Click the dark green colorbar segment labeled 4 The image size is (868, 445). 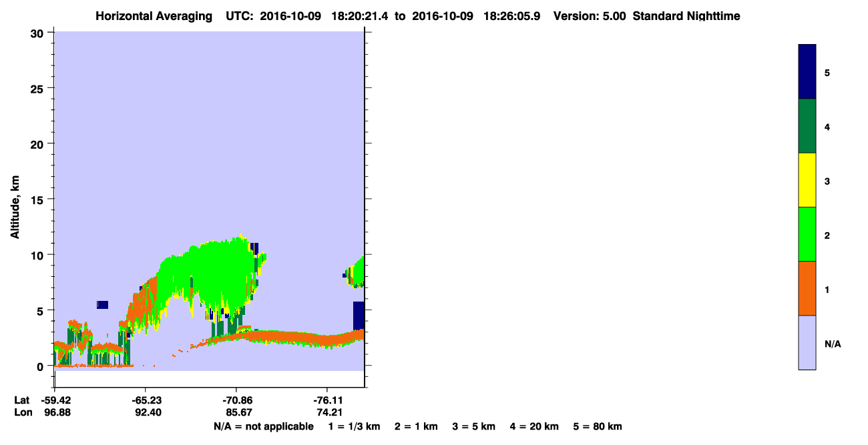807,126
